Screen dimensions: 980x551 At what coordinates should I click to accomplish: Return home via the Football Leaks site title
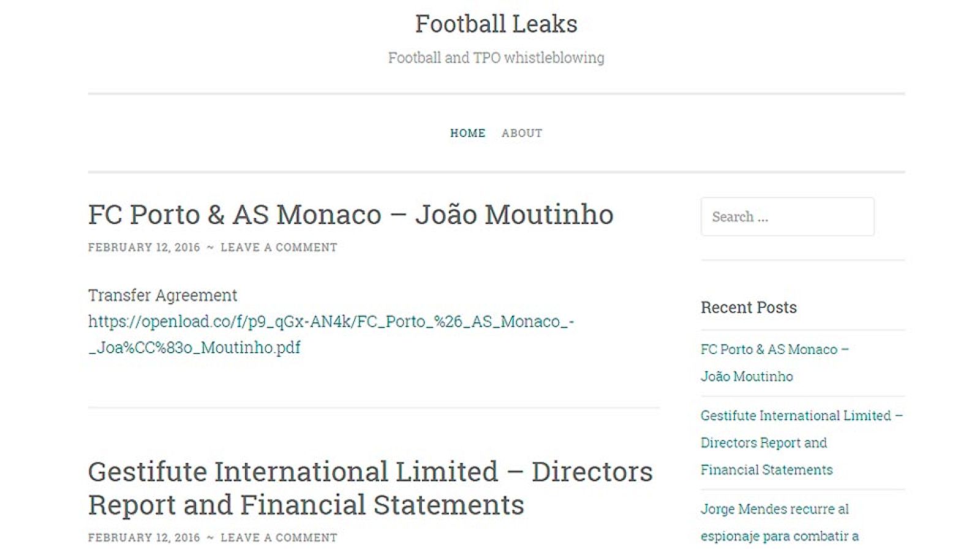(x=496, y=24)
